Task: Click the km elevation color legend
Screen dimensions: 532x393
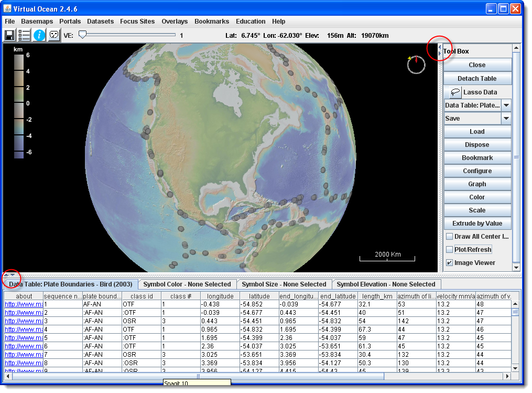Action: click(x=18, y=105)
